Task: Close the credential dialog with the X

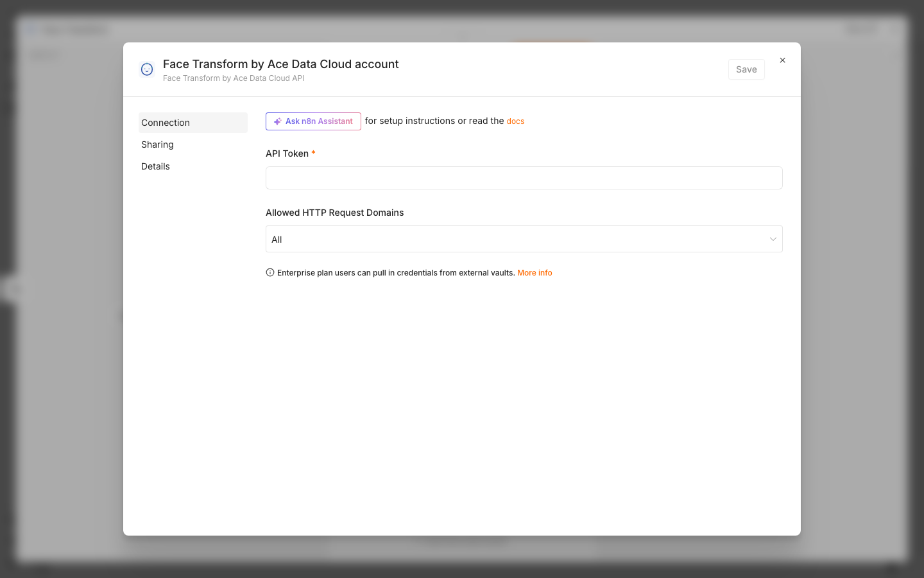Action: pyautogui.click(x=782, y=60)
